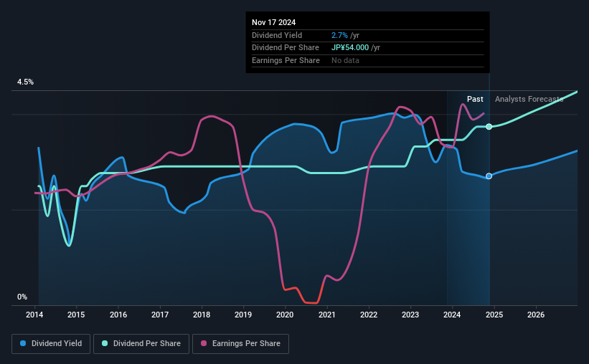Click the teal Dividend Per Share legend dot

(x=105, y=343)
